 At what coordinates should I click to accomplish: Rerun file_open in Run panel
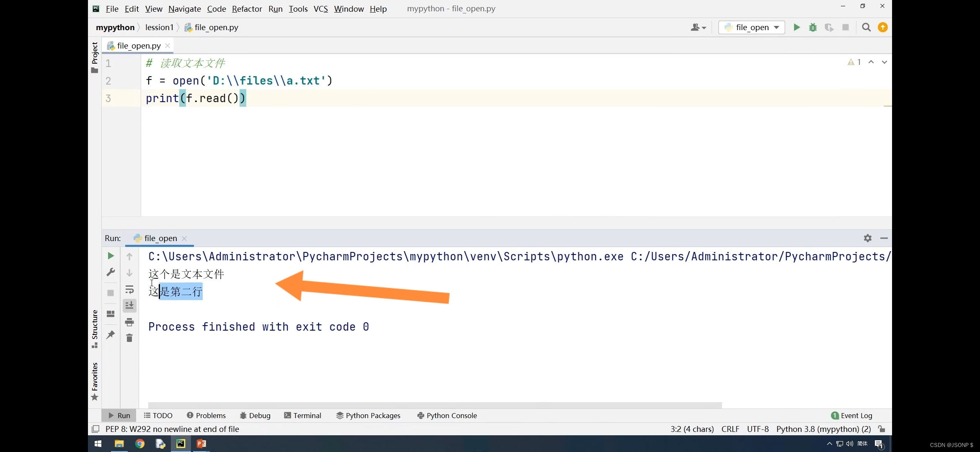point(111,256)
